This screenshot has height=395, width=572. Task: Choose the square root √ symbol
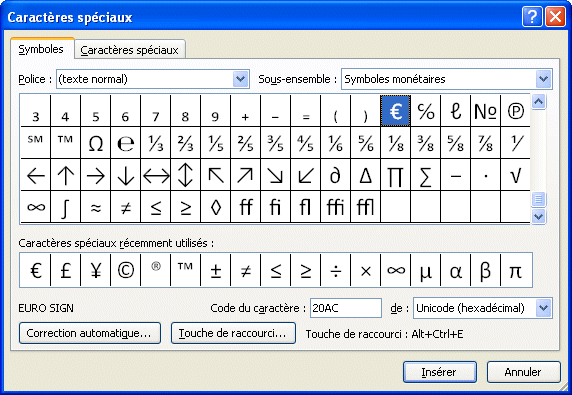[x=515, y=175]
